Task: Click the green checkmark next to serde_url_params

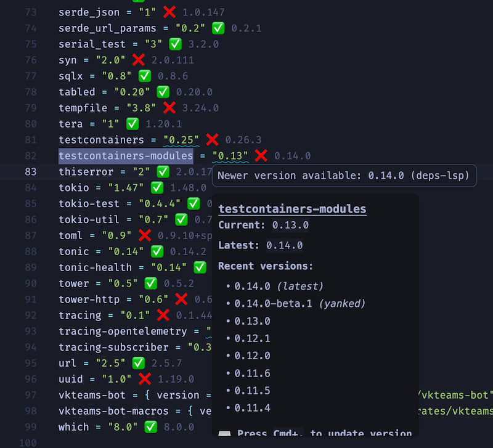Action: coord(218,28)
